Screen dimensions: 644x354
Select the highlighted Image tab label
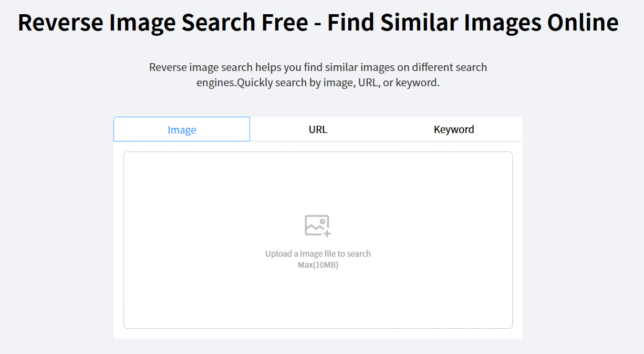pyautogui.click(x=181, y=129)
